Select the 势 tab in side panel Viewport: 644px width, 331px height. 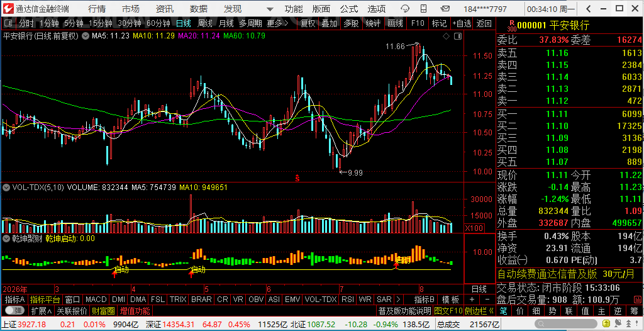click(552, 310)
